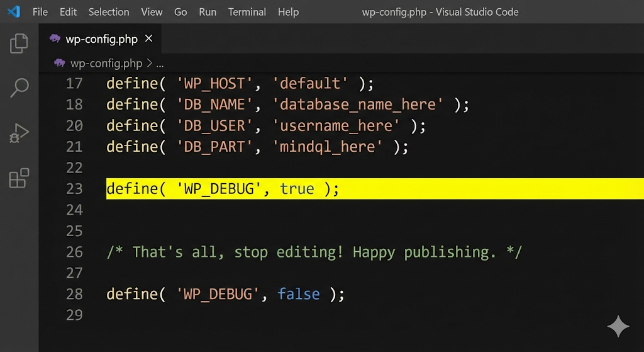Click the PHP file icon in wp-config.php tab
The height and width of the screenshot is (352, 644).
point(55,38)
